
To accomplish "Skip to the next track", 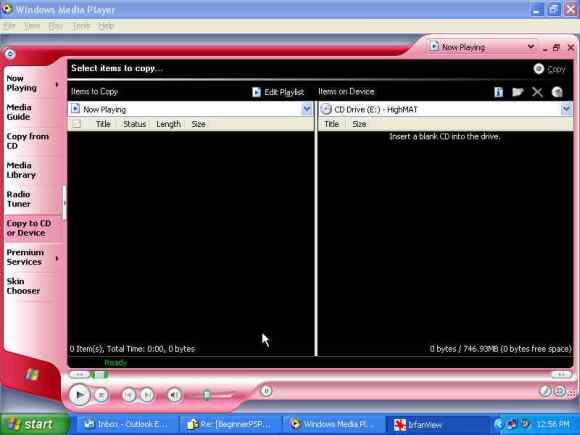I will coord(147,395).
